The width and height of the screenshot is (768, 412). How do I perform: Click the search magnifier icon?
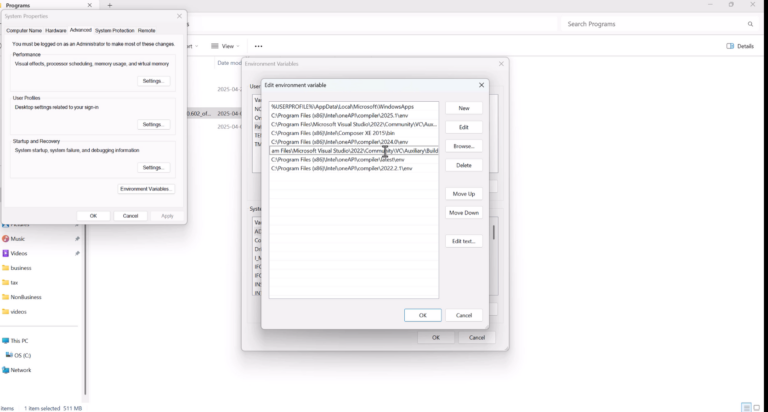750,24
